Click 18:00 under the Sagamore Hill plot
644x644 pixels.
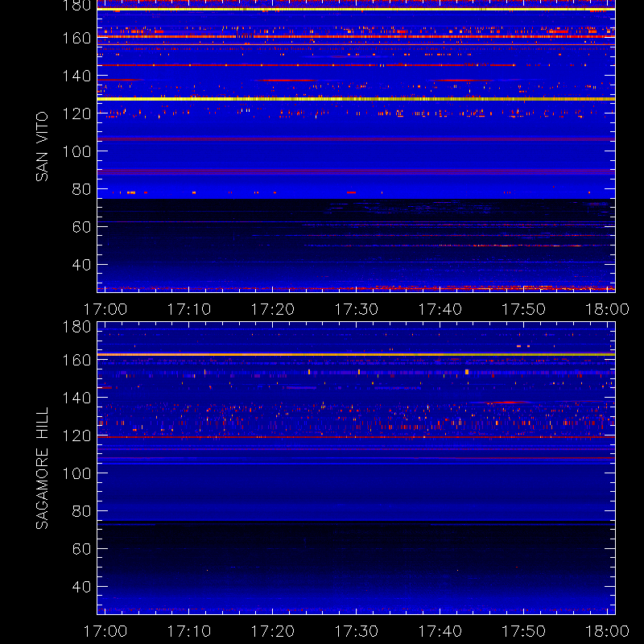[607, 631]
